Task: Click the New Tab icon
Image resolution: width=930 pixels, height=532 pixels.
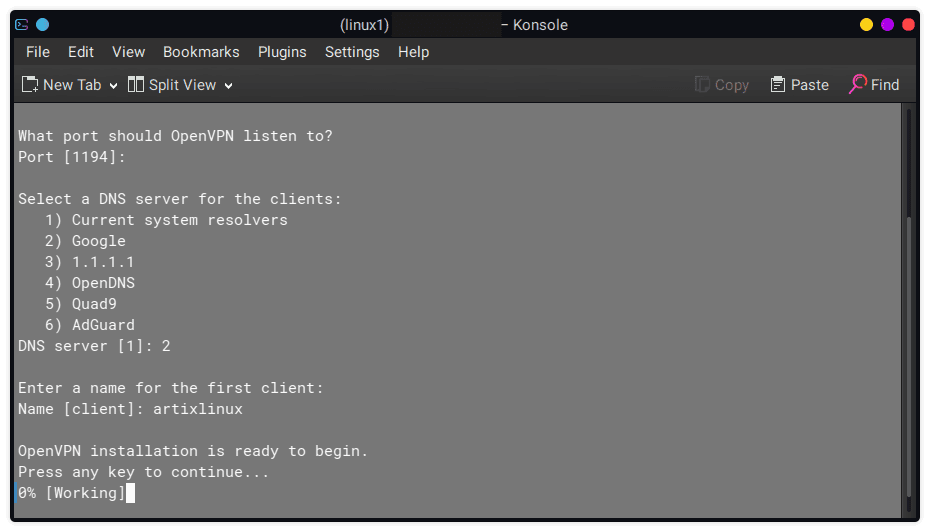Action: pyautogui.click(x=30, y=85)
